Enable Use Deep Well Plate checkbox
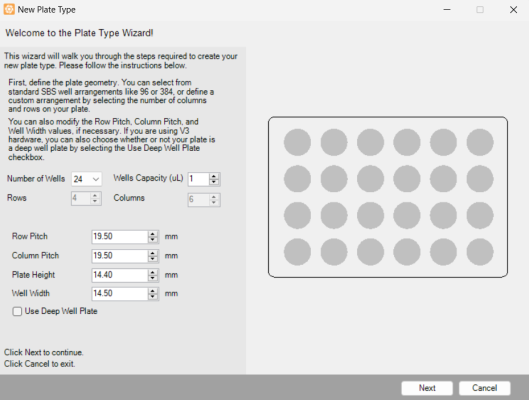Screen dimensions: 529x400 17,311
